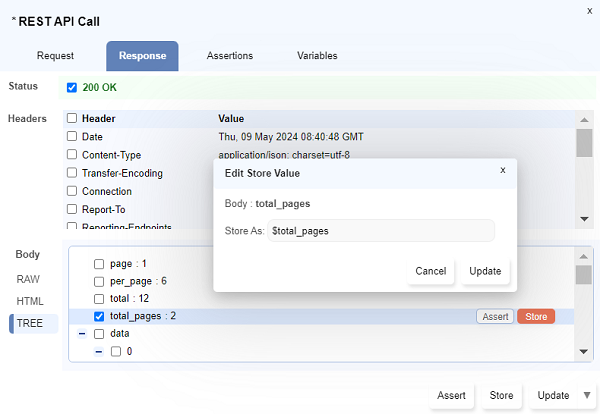Open the Variables tab
This screenshot has width=600, height=414.
(x=317, y=56)
